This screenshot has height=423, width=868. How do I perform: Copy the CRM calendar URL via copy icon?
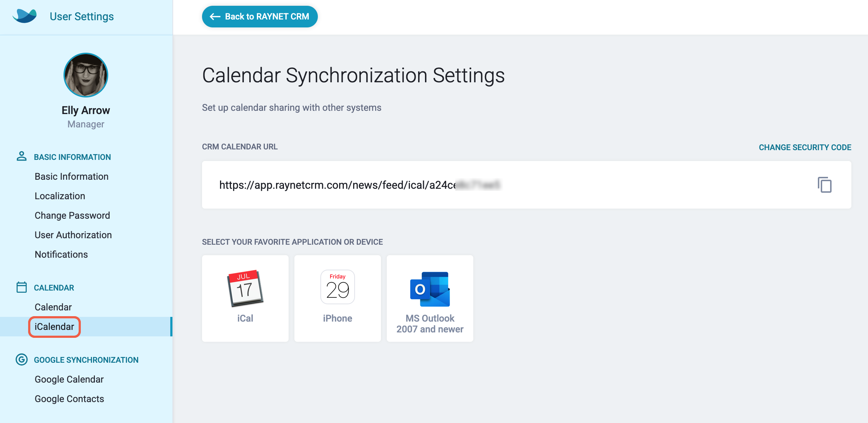(824, 185)
